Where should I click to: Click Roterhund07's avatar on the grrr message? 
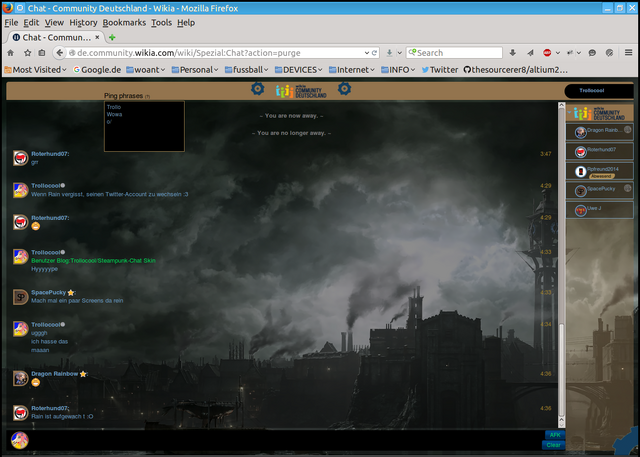tap(20, 158)
